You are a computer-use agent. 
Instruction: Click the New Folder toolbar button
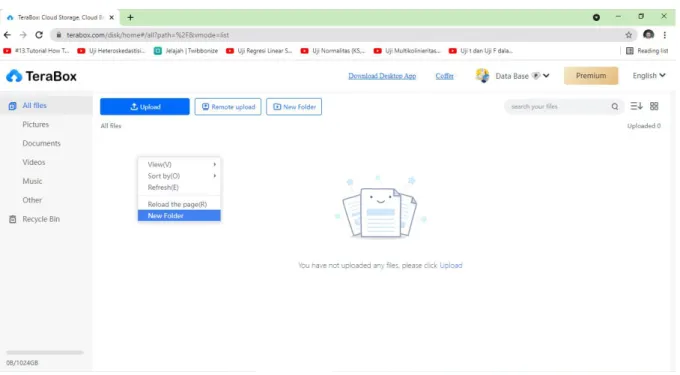pyautogui.click(x=294, y=107)
